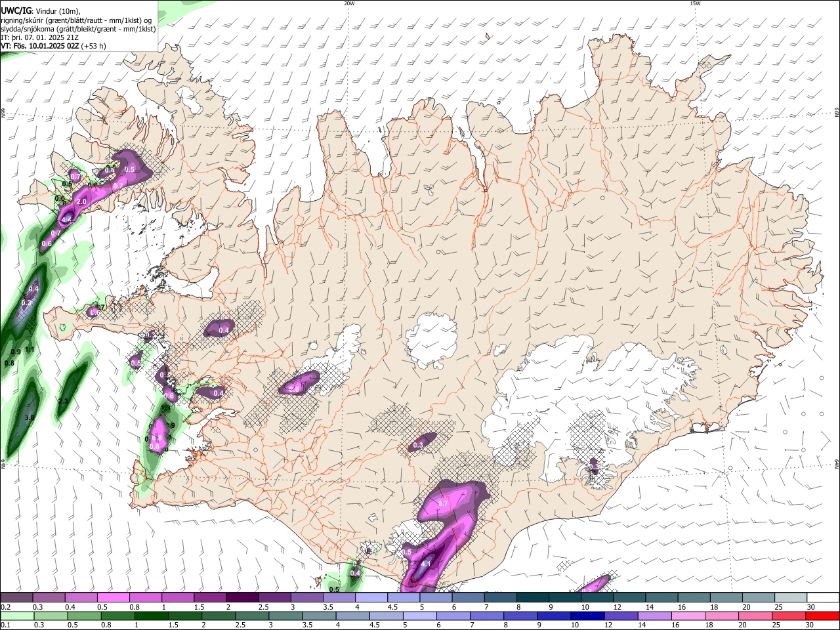
Task: Click the 3.5 label in top legend row
Action: pyautogui.click(x=328, y=607)
